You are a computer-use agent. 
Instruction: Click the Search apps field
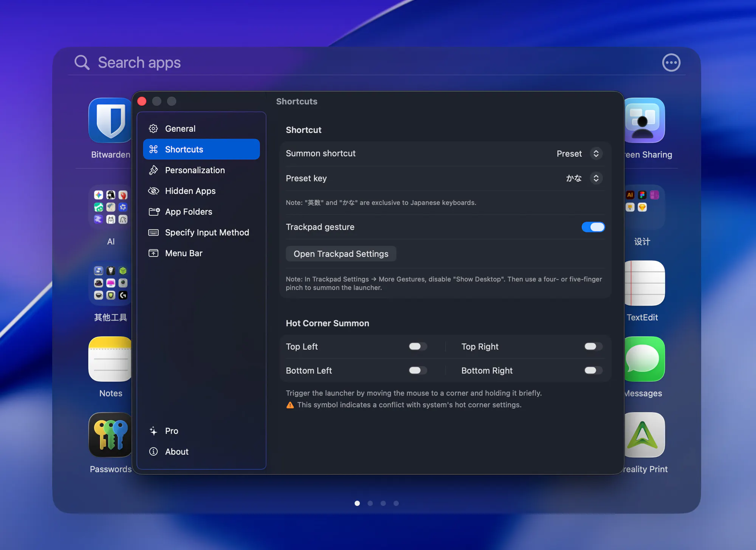363,63
